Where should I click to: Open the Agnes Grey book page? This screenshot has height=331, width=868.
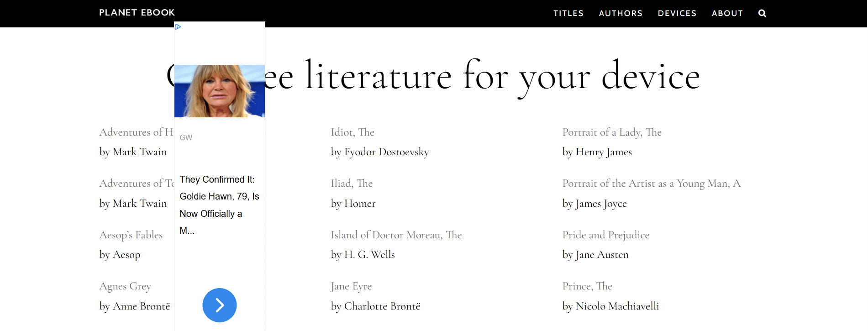125,286
